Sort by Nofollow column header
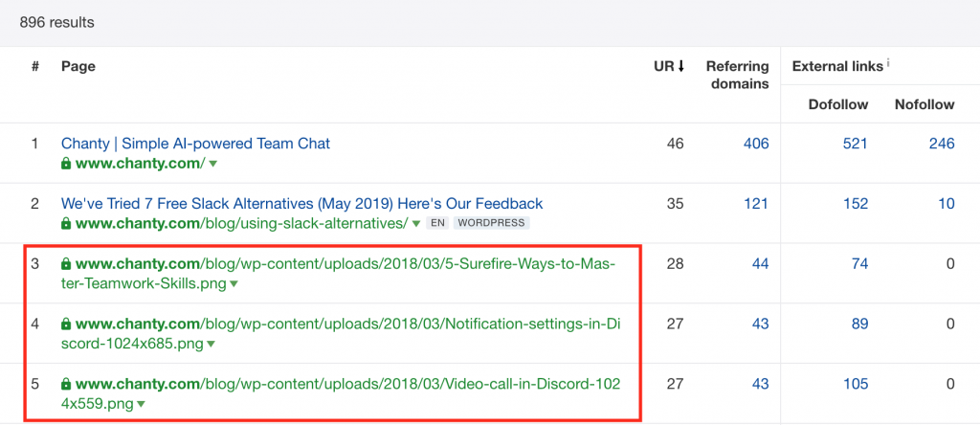Viewport: 980px width, 425px height. (x=924, y=104)
